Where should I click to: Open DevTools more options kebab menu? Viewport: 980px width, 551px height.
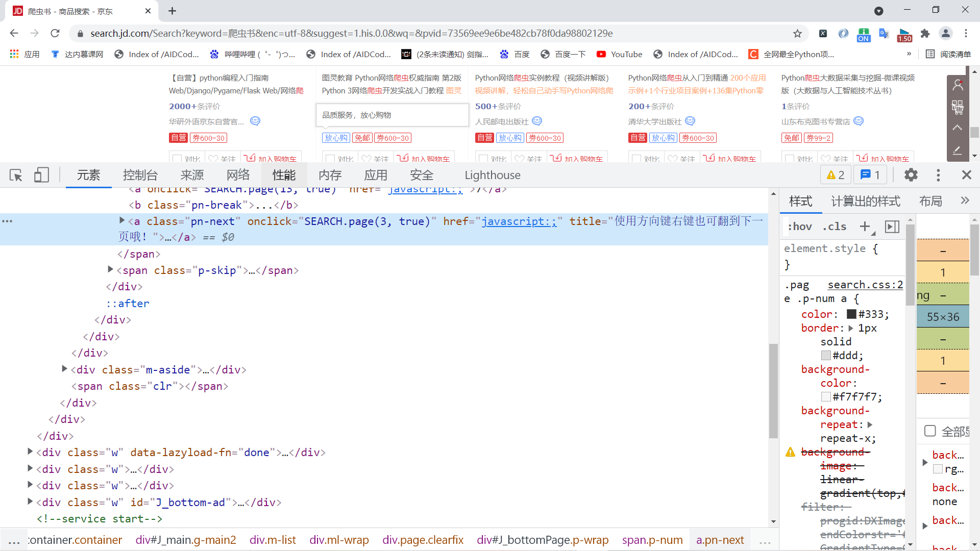[938, 175]
